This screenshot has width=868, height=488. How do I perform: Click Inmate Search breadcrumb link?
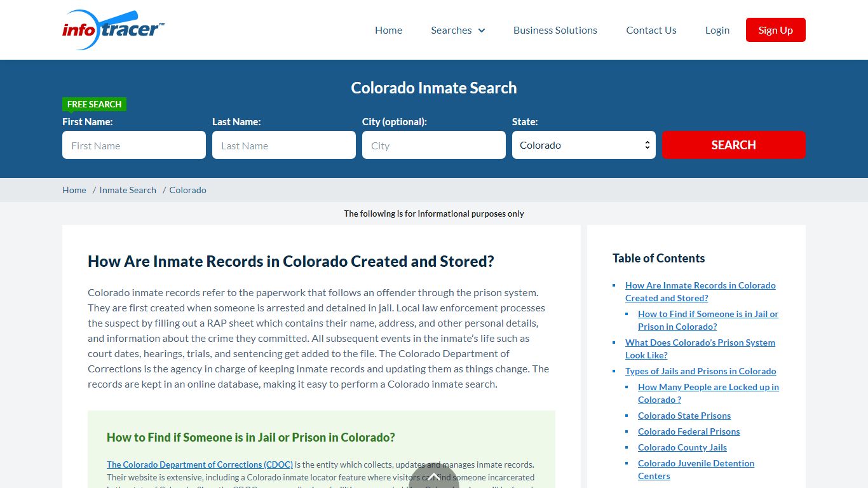(x=128, y=190)
